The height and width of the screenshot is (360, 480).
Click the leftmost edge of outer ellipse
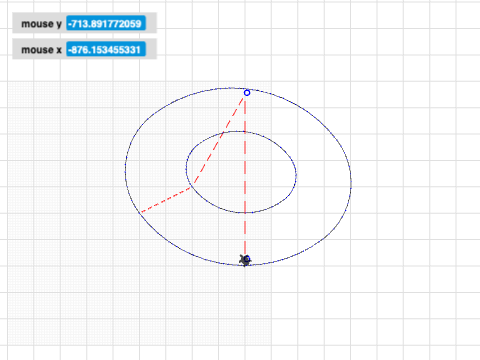point(125,171)
